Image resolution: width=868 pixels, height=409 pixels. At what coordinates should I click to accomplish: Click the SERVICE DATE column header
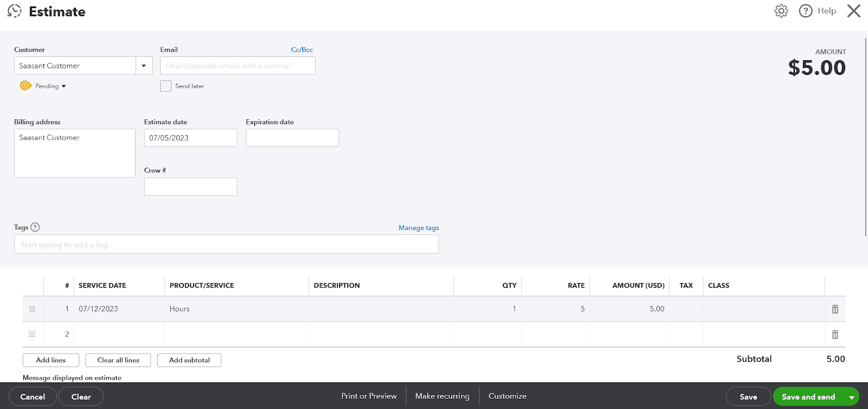click(x=102, y=285)
